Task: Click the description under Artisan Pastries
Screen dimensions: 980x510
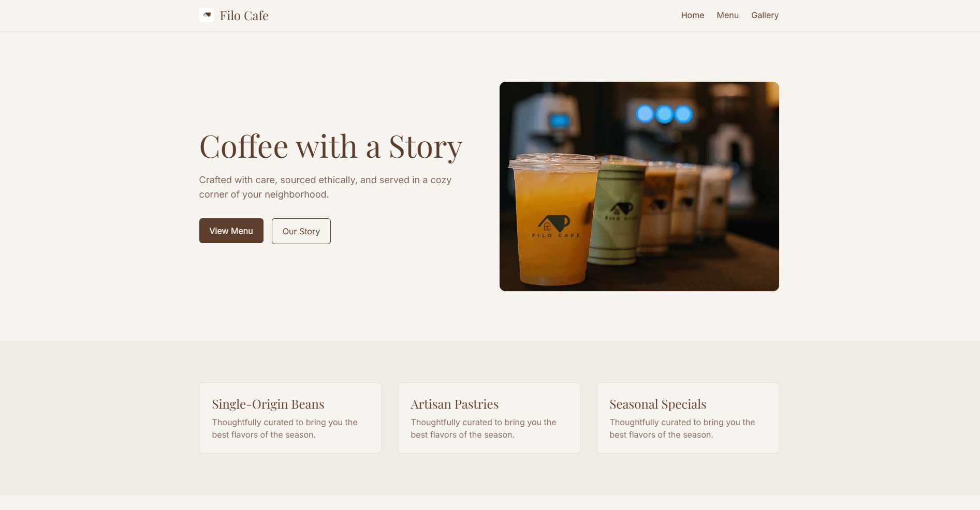Action: [483, 428]
